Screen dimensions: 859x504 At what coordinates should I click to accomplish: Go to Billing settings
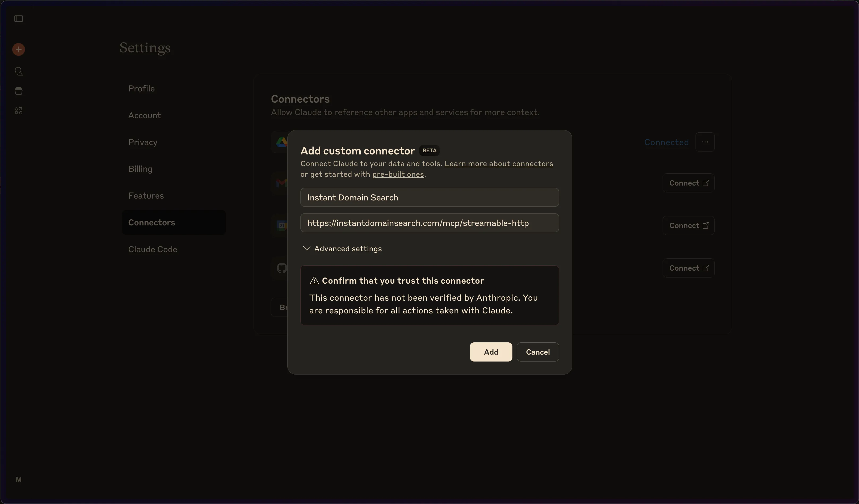140,169
